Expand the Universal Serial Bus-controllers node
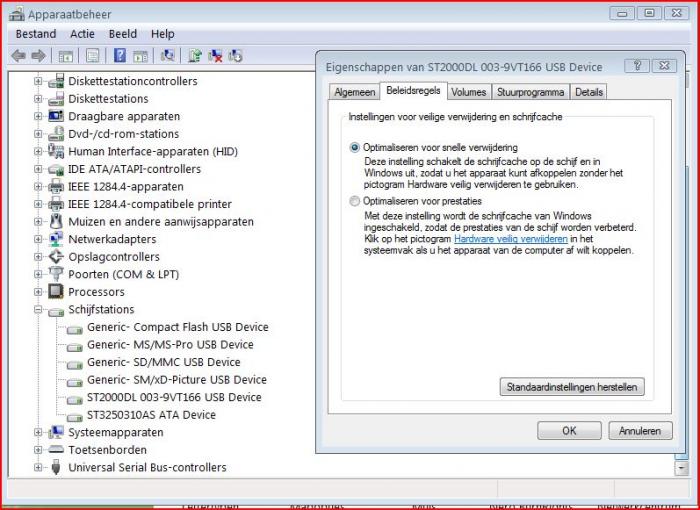The height and width of the screenshot is (510, 700). pos(38,467)
